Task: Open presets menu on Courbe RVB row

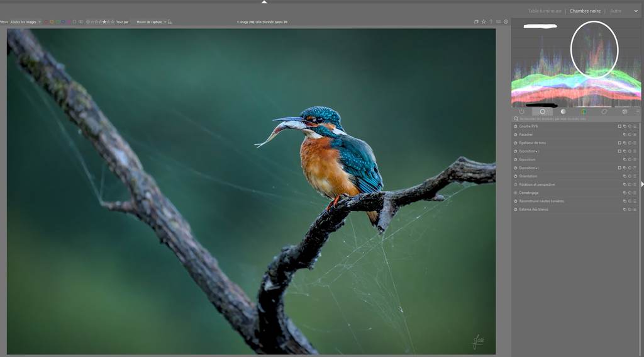Action: click(635, 127)
